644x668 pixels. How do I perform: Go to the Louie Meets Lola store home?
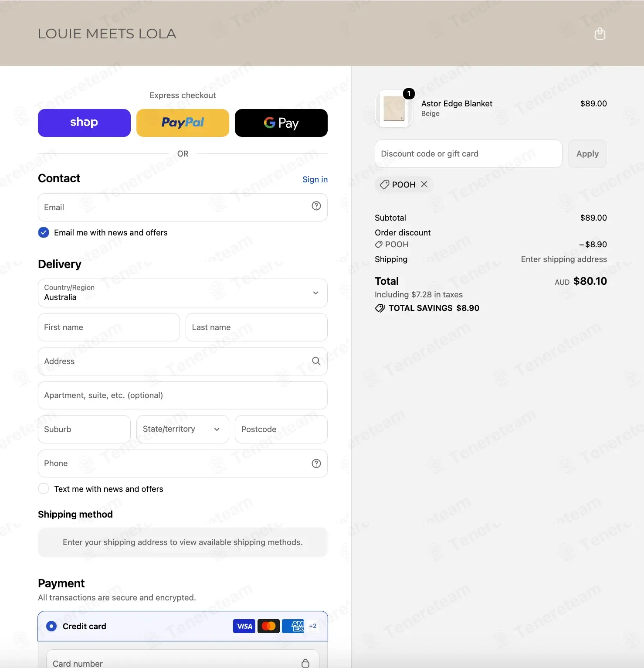click(x=107, y=34)
